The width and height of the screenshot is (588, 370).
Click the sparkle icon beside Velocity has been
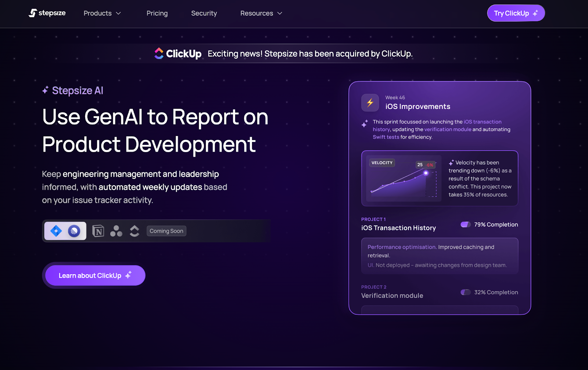pyautogui.click(x=451, y=163)
